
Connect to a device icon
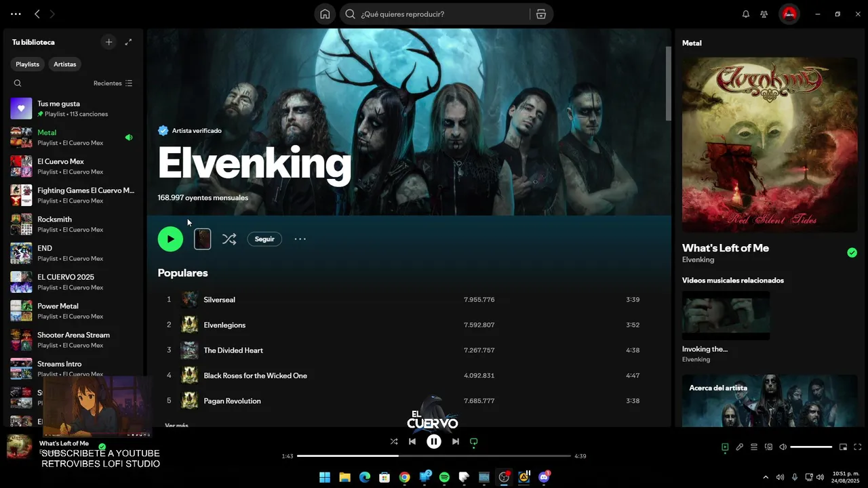(x=769, y=447)
